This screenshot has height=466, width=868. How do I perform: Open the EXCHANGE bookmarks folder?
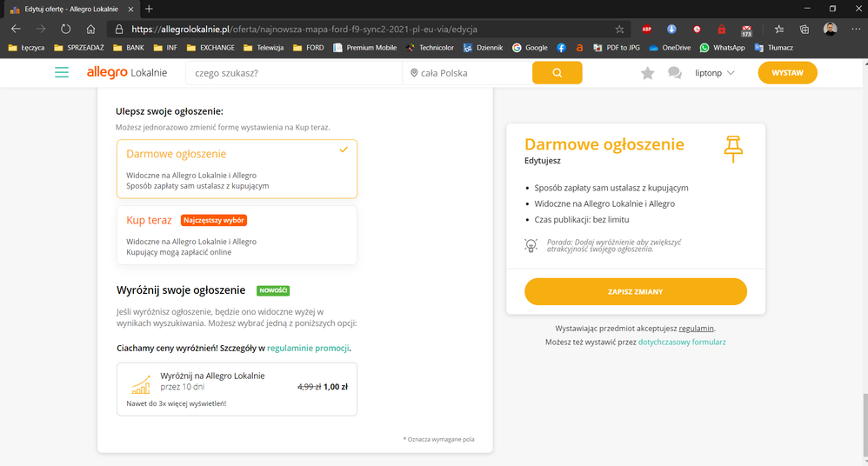pos(210,48)
